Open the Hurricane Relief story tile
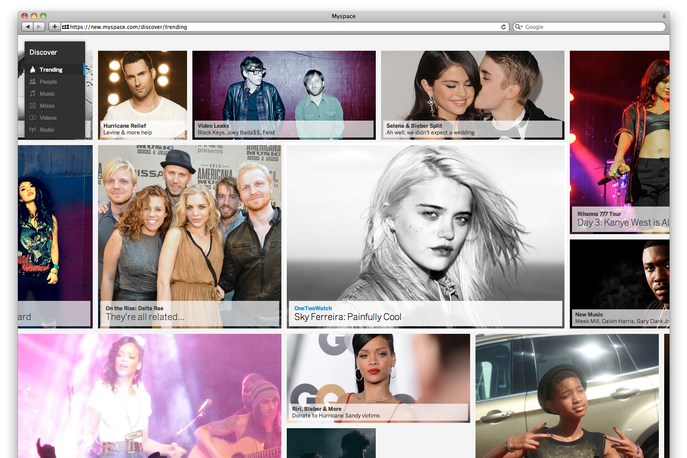This screenshot has height=458, width=687. [142, 95]
